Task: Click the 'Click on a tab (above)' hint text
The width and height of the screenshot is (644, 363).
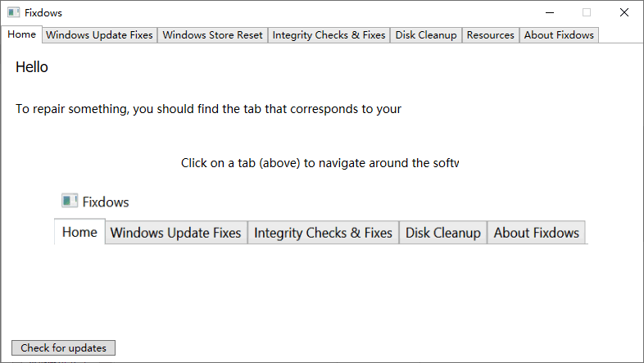Action: point(320,163)
